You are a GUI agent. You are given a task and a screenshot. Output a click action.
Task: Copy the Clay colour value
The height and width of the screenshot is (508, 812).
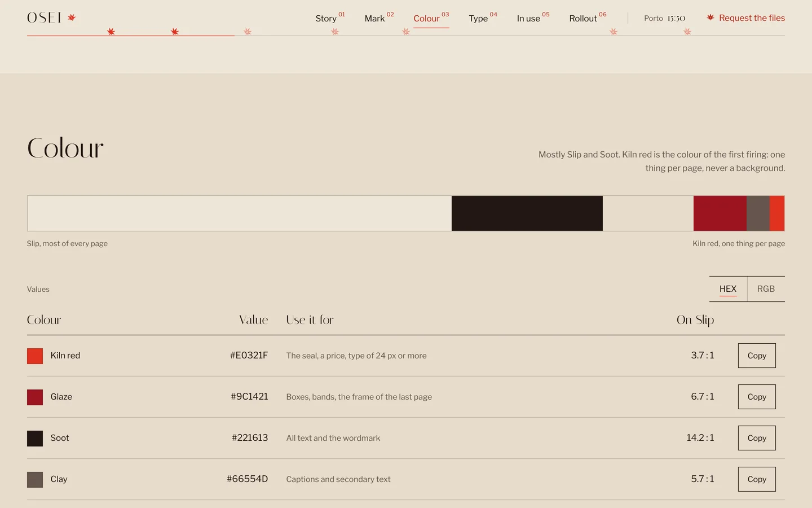(x=757, y=479)
